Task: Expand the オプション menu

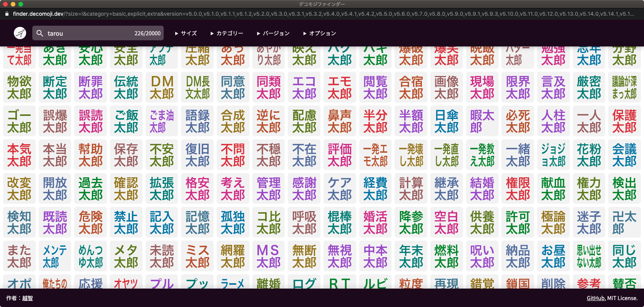Action: (x=320, y=33)
